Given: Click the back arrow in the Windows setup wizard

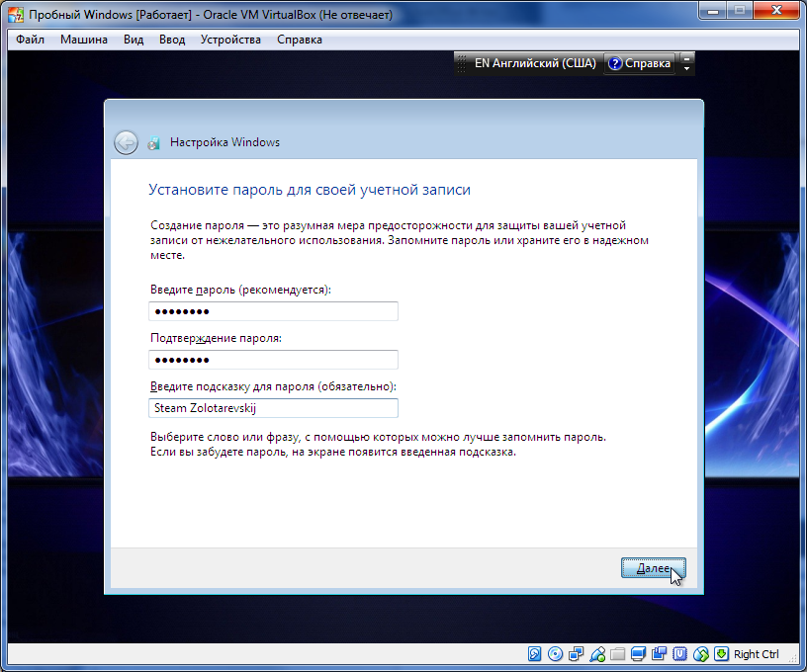Looking at the screenshot, I should tap(126, 142).
